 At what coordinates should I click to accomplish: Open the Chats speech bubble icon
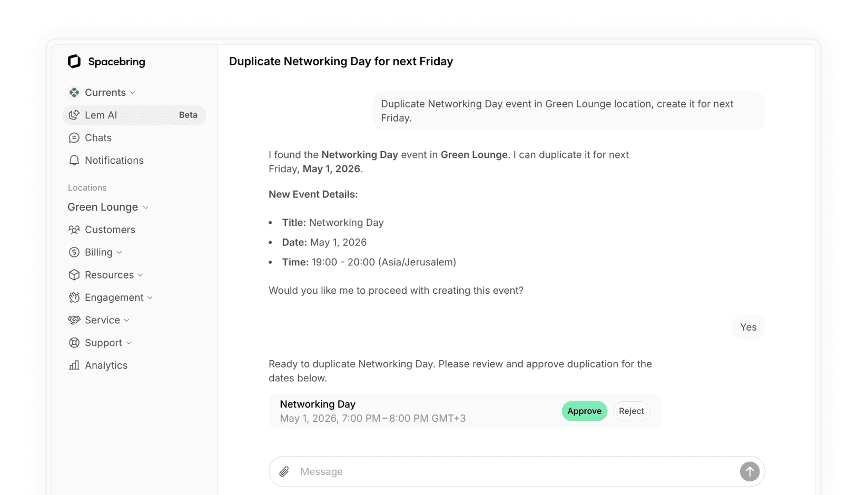pos(74,138)
